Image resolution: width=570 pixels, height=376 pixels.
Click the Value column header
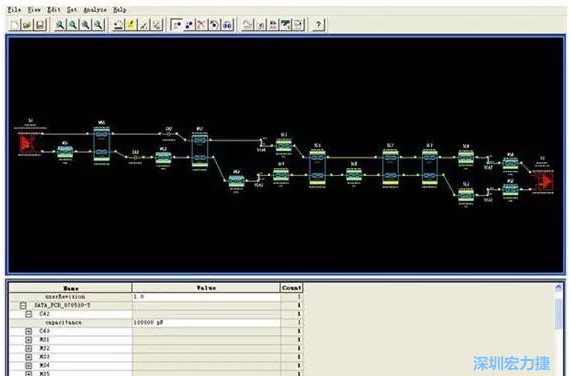(206, 288)
